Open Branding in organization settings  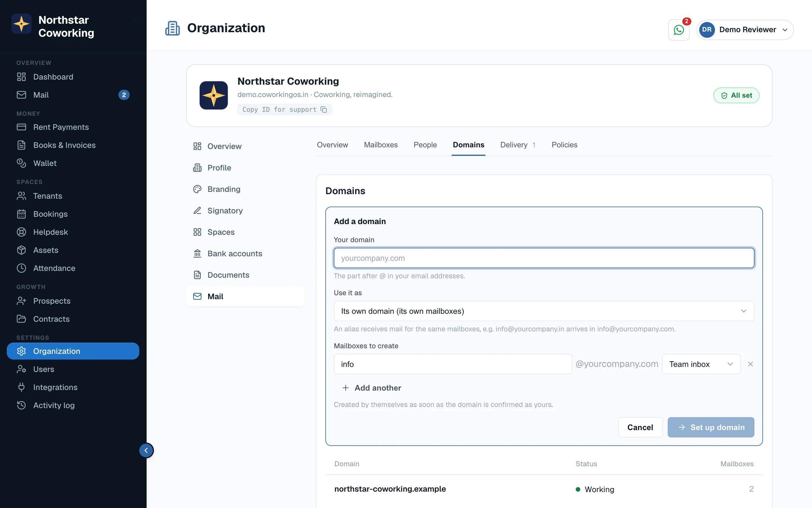[245, 189]
